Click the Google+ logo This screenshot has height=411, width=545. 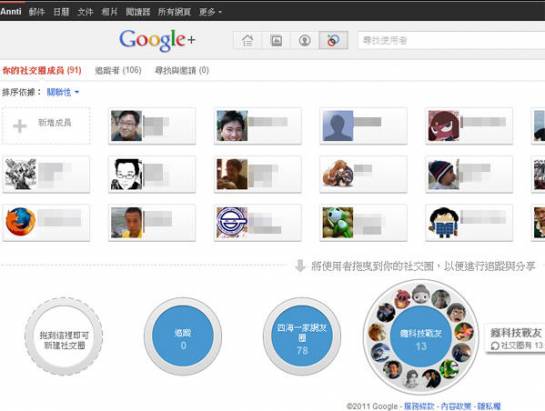click(x=157, y=40)
